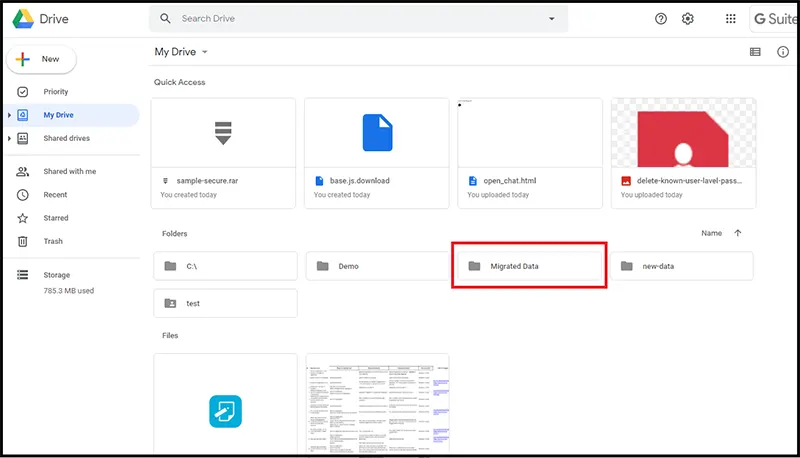800x458 pixels.
Task: Click the Name sort label
Action: click(711, 233)
